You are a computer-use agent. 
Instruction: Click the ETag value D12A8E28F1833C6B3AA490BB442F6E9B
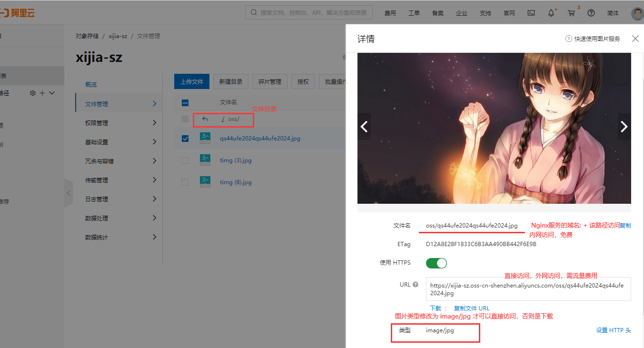pyautogui.click(x=481, y=244)
